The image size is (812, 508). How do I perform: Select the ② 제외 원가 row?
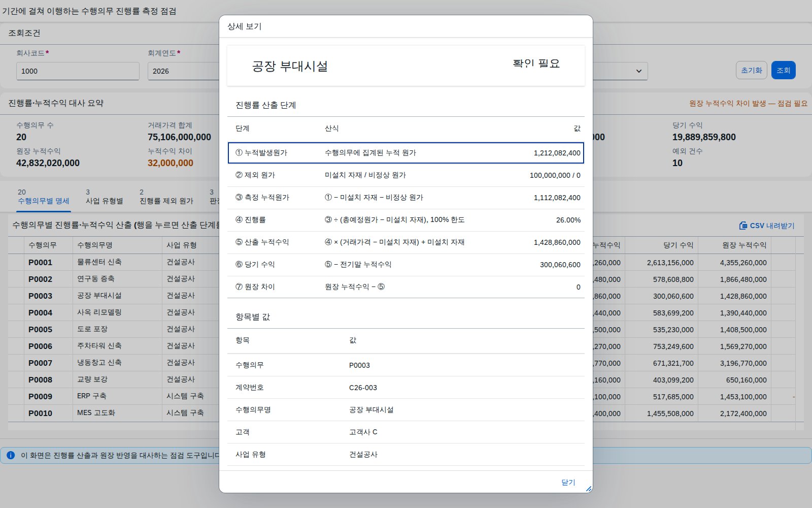click(406, 175)
